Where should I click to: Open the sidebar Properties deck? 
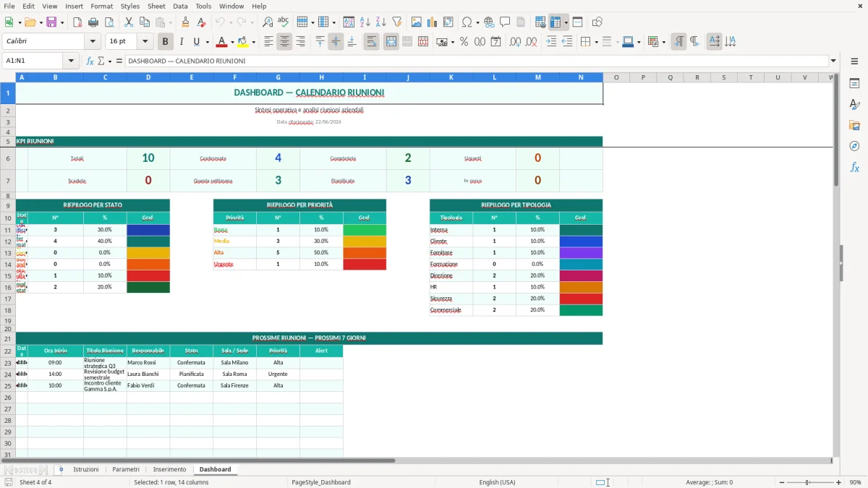(854, 84)
